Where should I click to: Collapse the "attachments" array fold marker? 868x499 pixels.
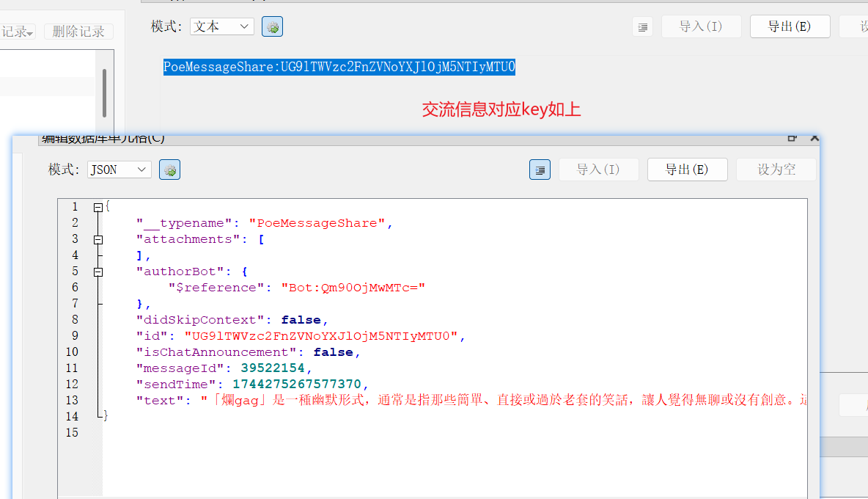98,240
